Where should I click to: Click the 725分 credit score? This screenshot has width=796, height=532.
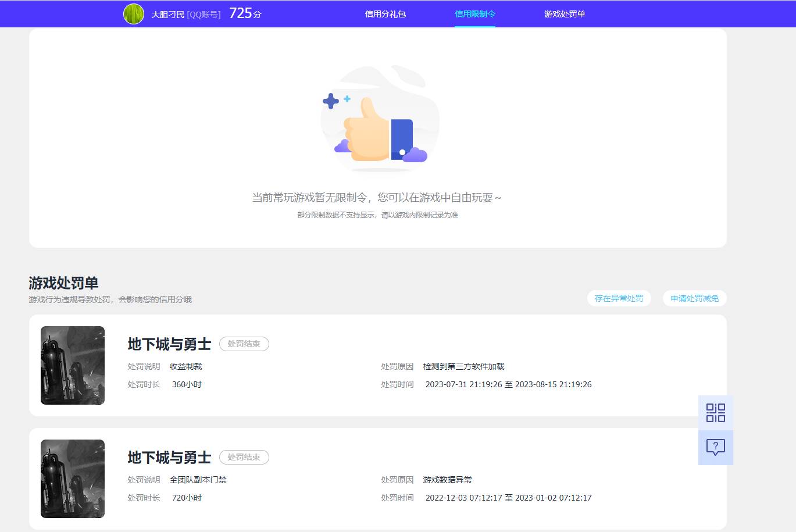[244, 13]
